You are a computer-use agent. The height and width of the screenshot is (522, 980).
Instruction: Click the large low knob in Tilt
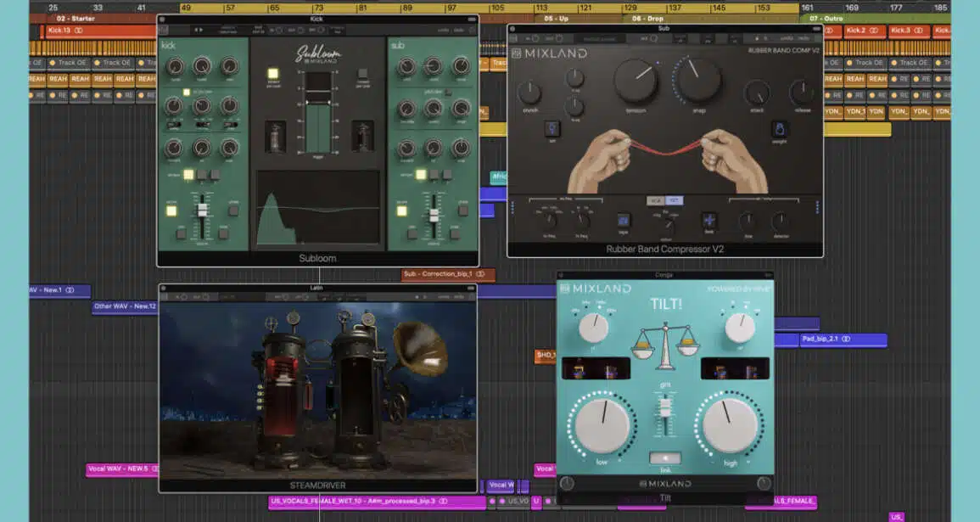[602, 425]
